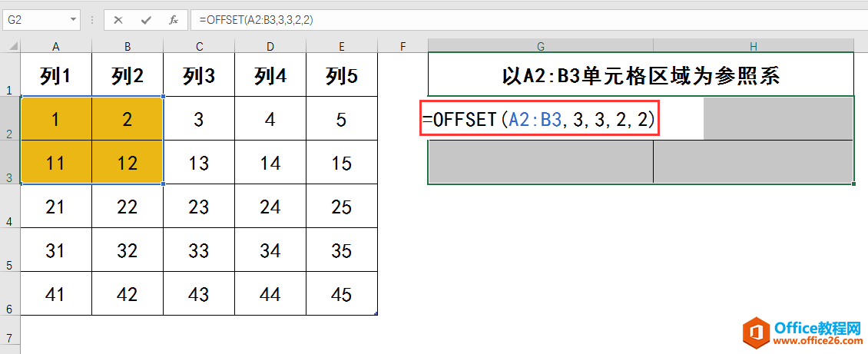This screenshot has height=354, width=868.
Task: Select the cell with value 22
Action: pyautogui.click(x=128, y=206)
